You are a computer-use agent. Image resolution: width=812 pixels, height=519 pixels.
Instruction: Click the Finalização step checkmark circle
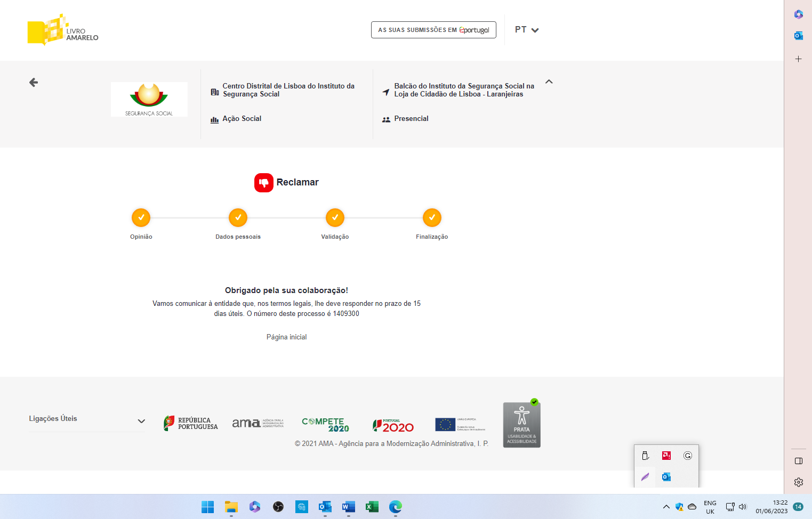tap(432, 217)
